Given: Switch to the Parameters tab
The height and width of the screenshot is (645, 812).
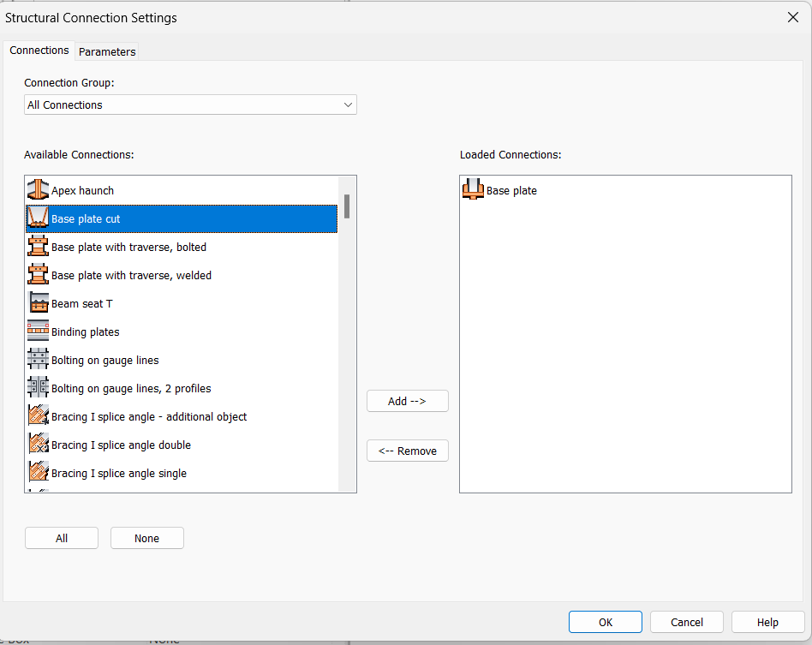Looking at the screenshot, I should tap(107, 51).
